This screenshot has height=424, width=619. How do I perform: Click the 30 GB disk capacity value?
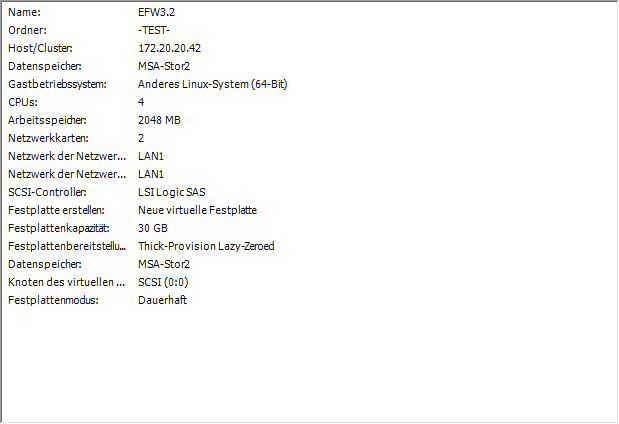(152, 228)
